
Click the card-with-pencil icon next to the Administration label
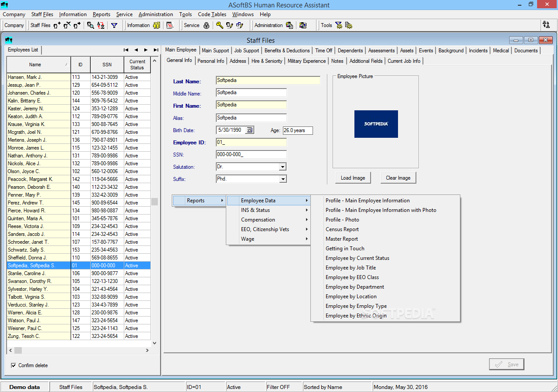coord(240,25)
